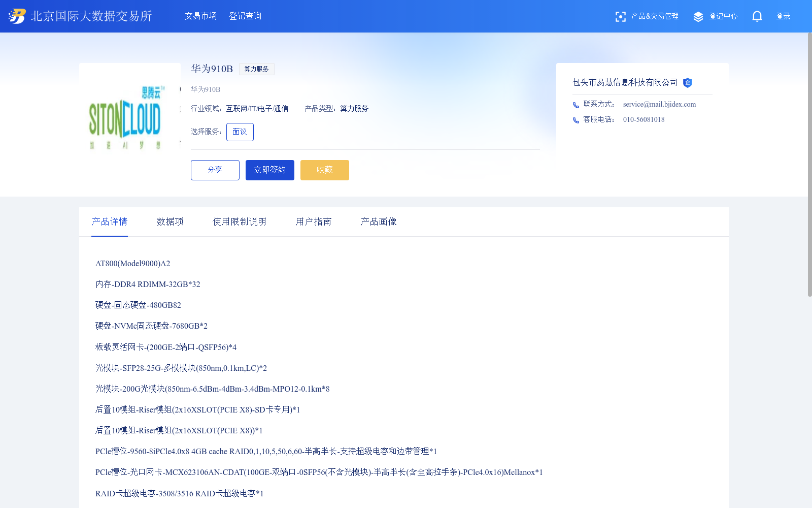Click the Riser模组(2x16XSLOT(PCIE X8))*1 line
Screen dimensions: 812x508
(x=179, y=431)
